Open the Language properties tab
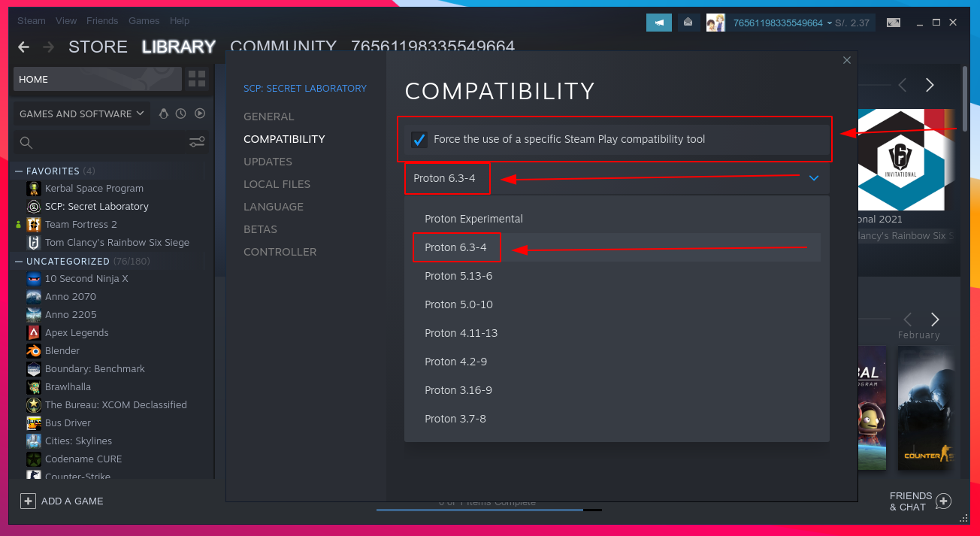The width and height of the screenshot is (980, 536). pyautogui.click(x=274, y=207)
